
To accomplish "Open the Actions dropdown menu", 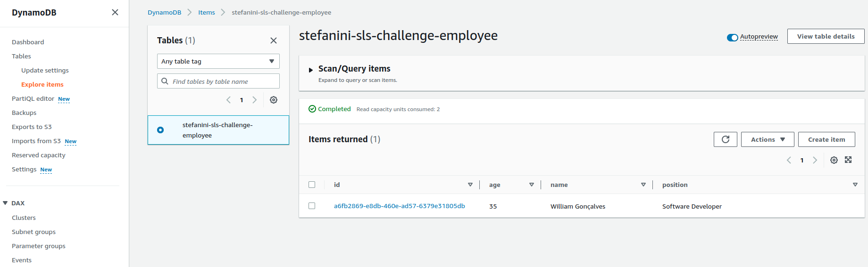I will (x=768, y=139).
